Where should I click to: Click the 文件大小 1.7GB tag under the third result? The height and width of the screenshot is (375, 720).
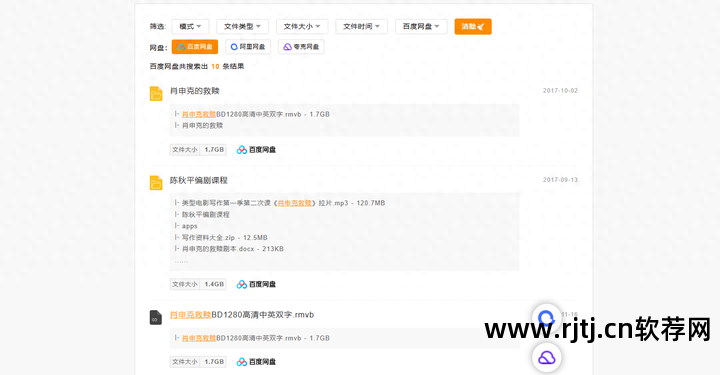198,362
